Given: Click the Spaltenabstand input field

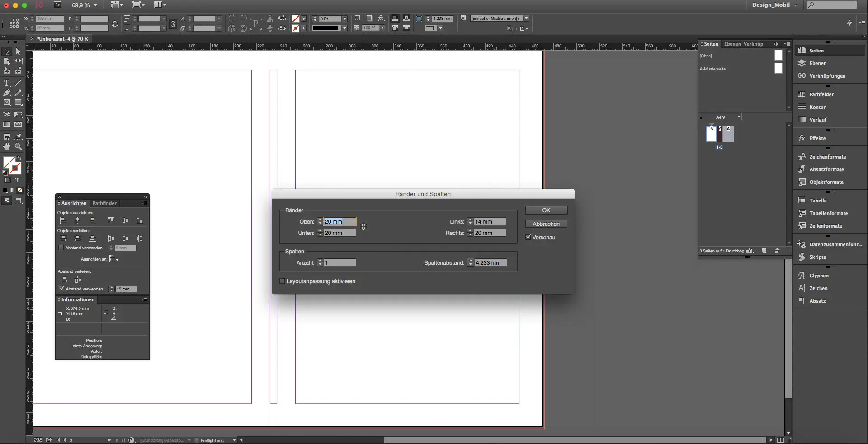Looking at the screenshot, I should click(x=490, y=263).
